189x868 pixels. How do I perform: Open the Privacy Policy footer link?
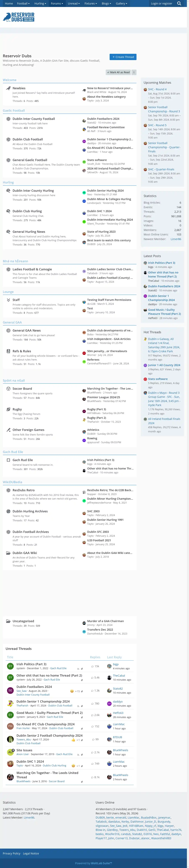point(11,853)
